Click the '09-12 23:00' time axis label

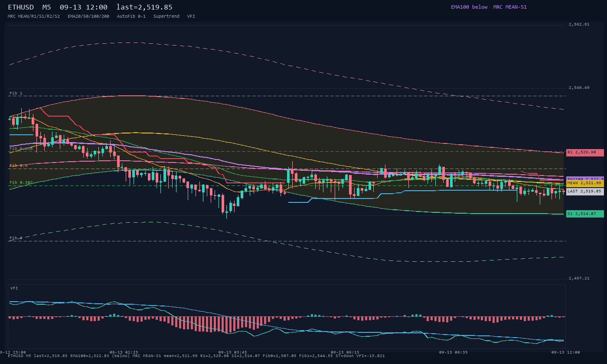point(13,352)
